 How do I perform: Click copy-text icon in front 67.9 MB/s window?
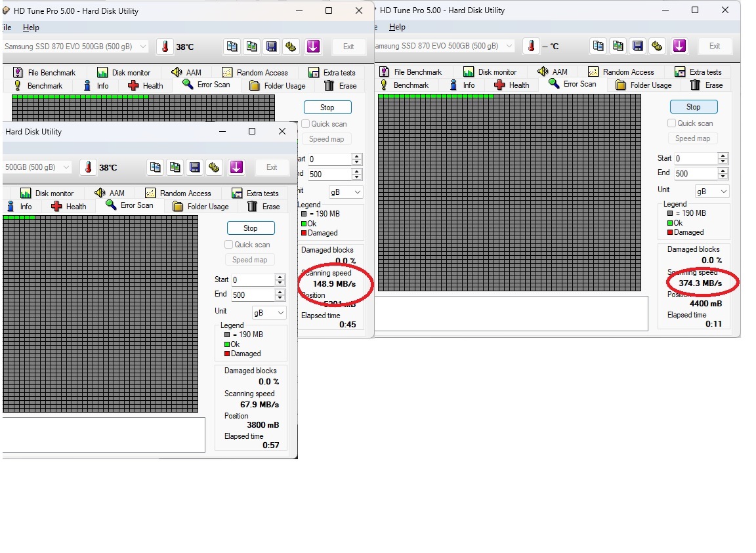[156, 167]
